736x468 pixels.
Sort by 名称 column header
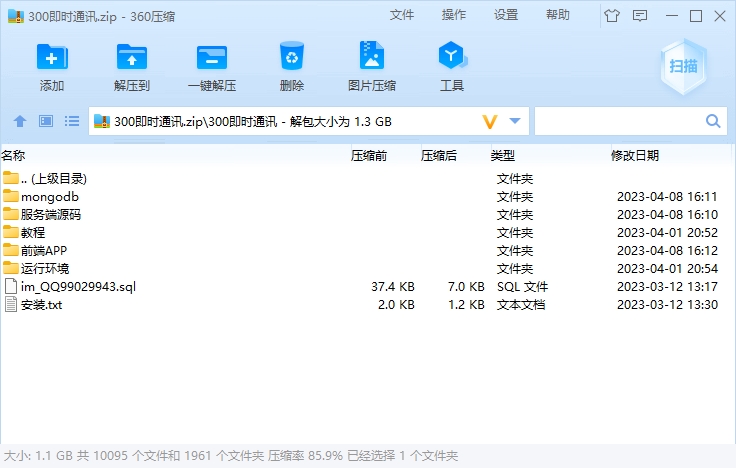[x=14, y=155]
